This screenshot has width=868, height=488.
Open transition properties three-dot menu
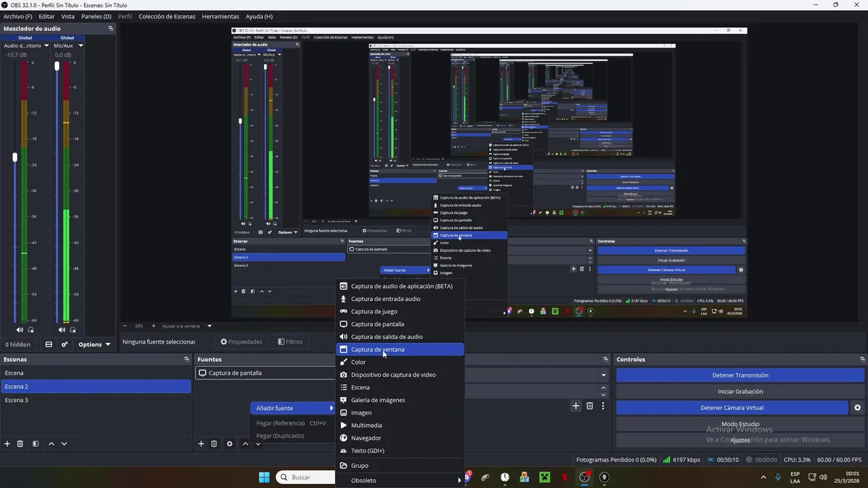tap(603, 406)
